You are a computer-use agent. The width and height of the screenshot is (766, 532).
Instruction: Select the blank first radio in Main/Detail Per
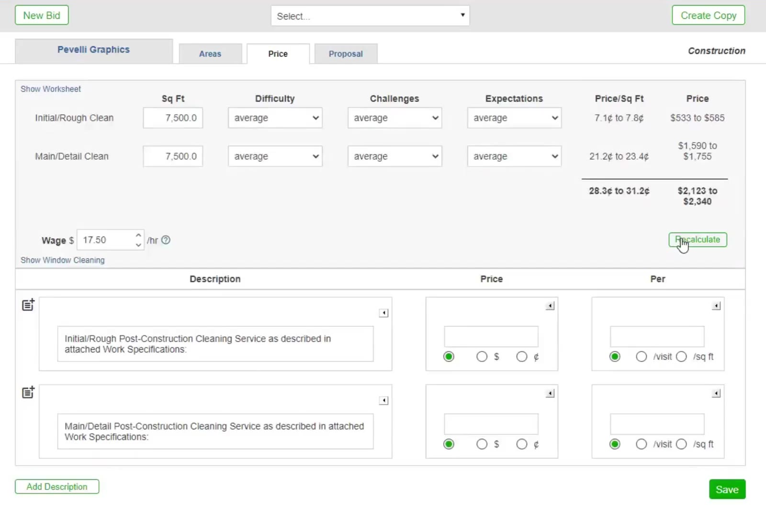615,444
